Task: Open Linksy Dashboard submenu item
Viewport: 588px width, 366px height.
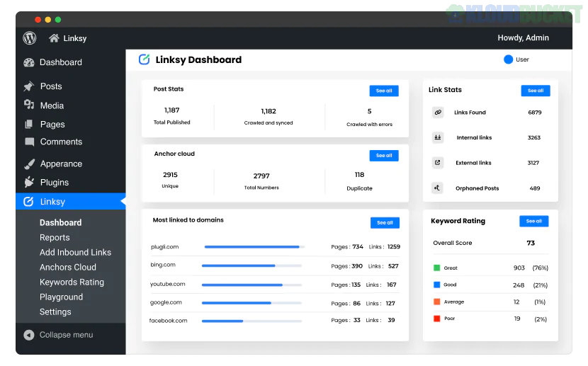Action: 60,222
